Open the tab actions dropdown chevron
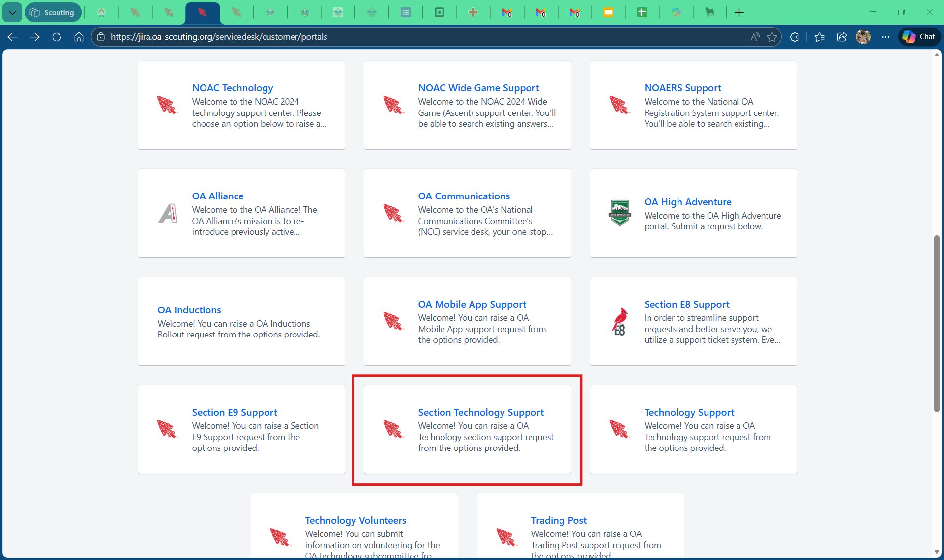The image size is (944, 560). [x=12, y=12]
